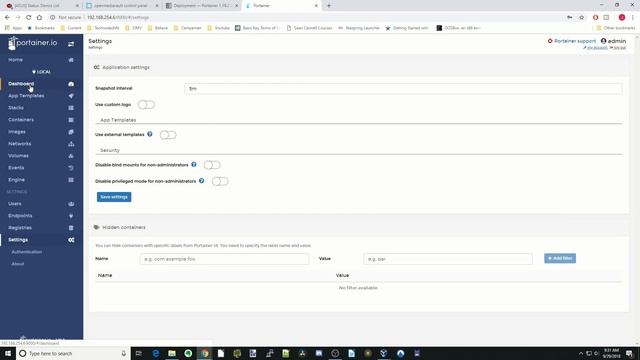Go to Stacks
The image size is (640, 360).
click(16, 108)
